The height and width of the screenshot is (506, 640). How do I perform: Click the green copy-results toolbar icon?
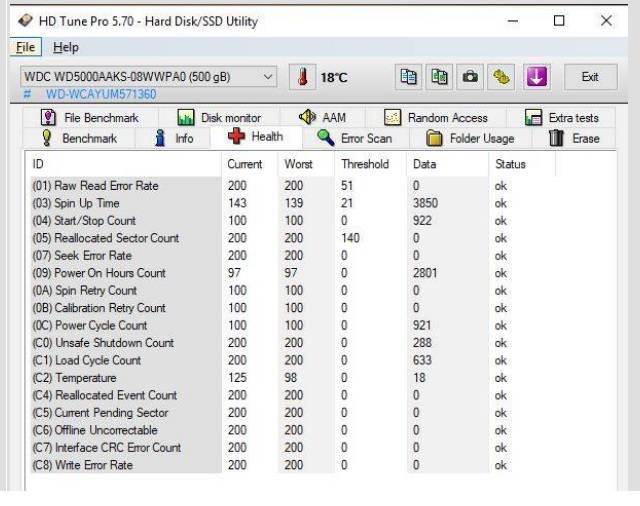point(439,77)
